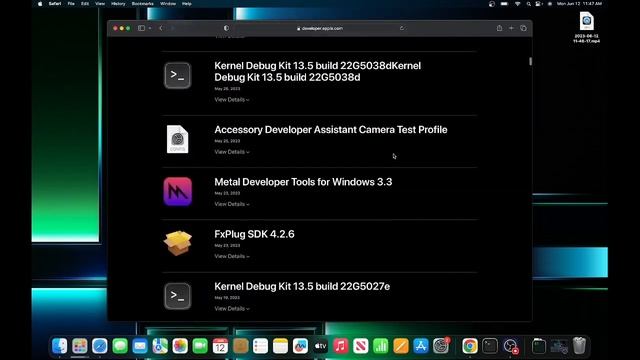The height and width of the screenshot is (360, 640).
Task: Click the title Accessory Developer Assistant Camera Test Profile
Action: tap(331, 130)
